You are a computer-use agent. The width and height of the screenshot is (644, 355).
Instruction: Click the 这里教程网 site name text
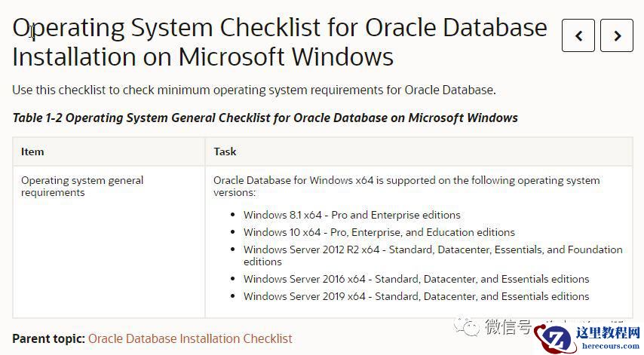(x=607, y=332)
